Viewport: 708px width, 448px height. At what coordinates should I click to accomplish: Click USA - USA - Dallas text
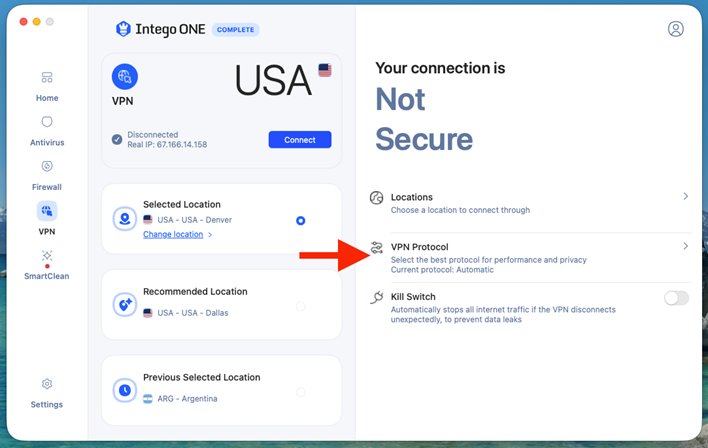193,313
